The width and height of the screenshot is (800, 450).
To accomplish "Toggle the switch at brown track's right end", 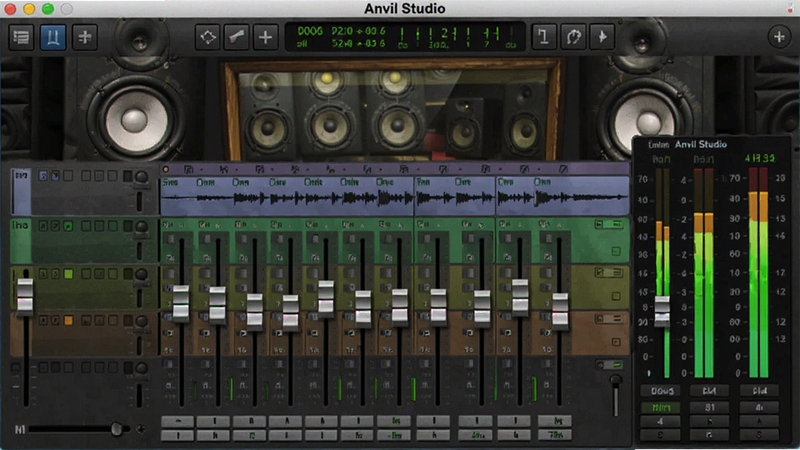I will [x=609, y=319].
